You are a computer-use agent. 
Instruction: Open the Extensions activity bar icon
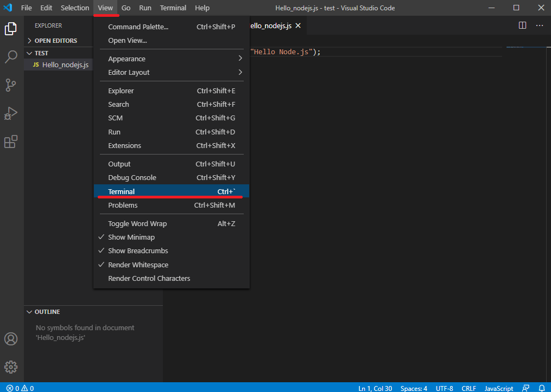pyautogui.click(x=10, y=142)
